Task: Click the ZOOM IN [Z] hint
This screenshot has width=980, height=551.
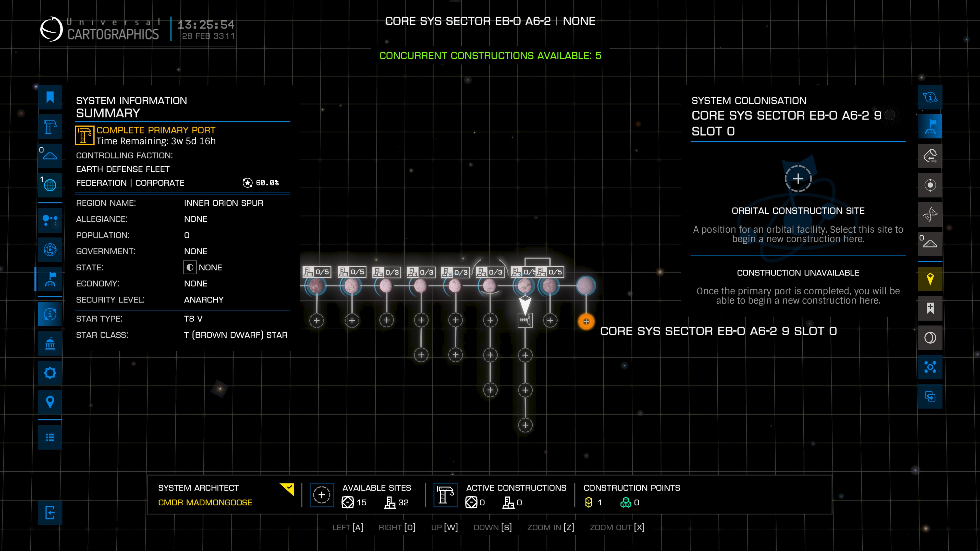Action: pyautogui.click(x=550, y=528)
